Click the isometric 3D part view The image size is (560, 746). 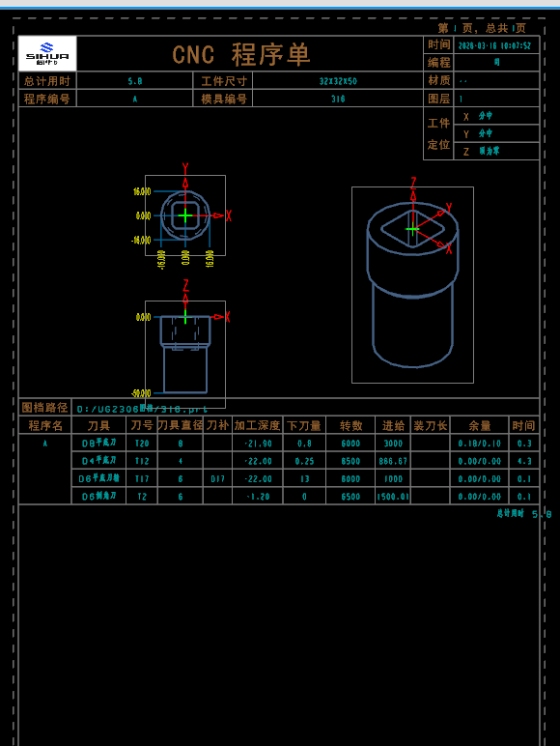[412, 284]
